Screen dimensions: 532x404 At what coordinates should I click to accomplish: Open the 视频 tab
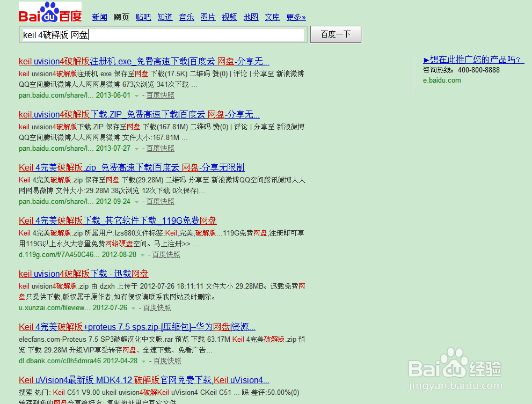click(x=229, y=17)
